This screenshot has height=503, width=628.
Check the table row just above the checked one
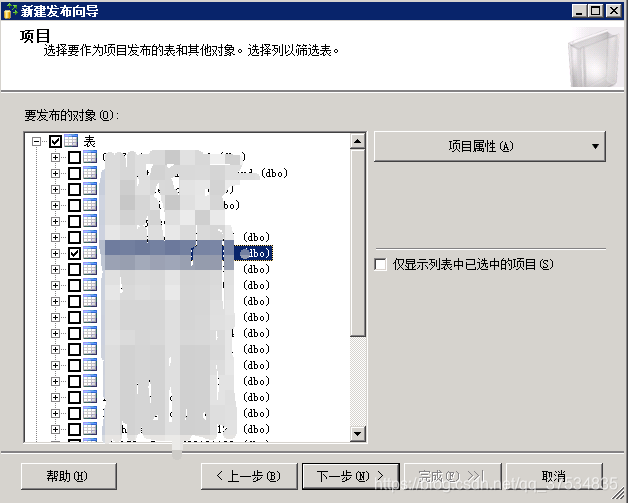(74, 237)
